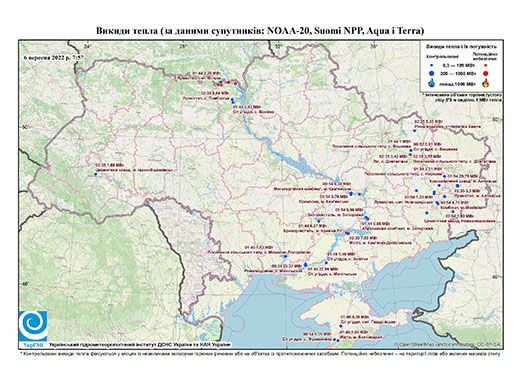Click the blue marker at Ivano-Frankivsk
This screenshot has height=368, width=520.
click(95, 174)
